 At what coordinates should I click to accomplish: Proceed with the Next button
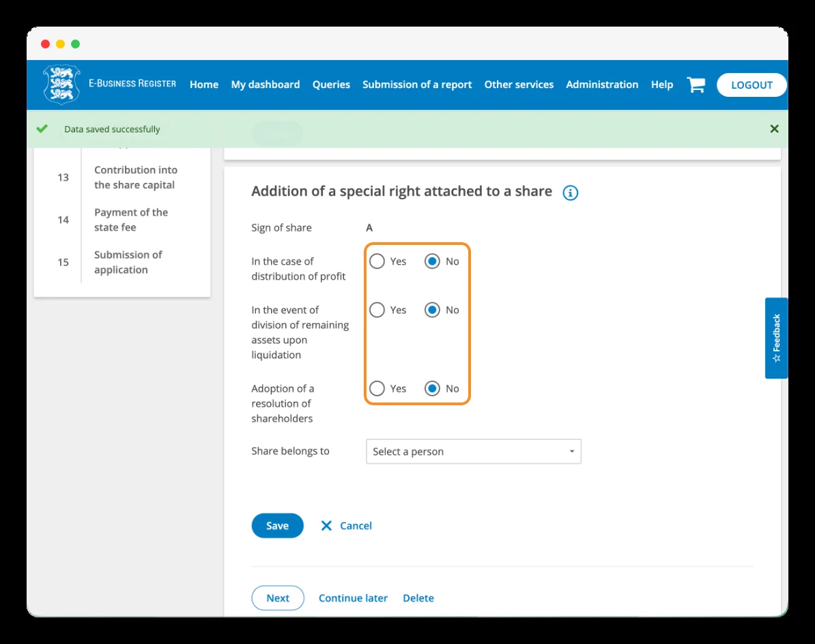(278, 598)
